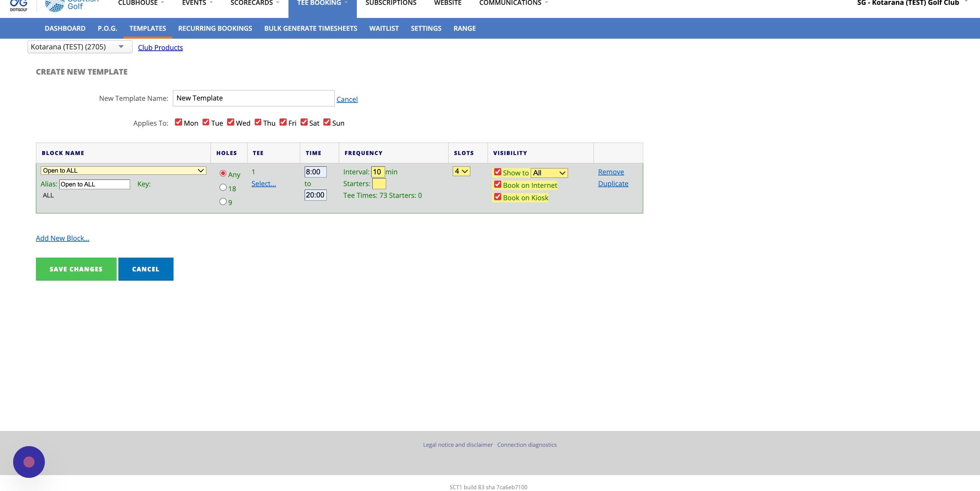The height and width of the screenshot is (491, 980).
Task: Click the DotGolf logo icon
Action: (18, 4)
